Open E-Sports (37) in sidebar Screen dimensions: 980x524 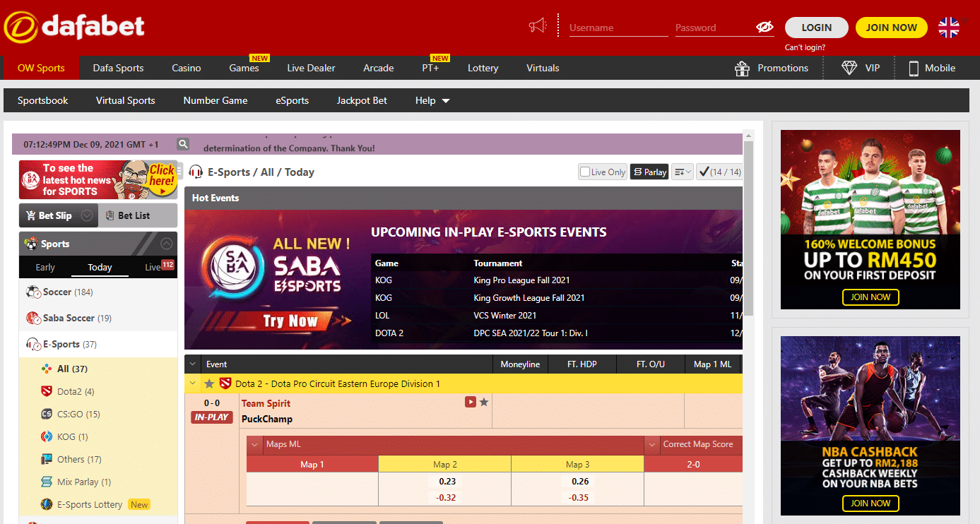pyautogui.click(x=98, y=344)
